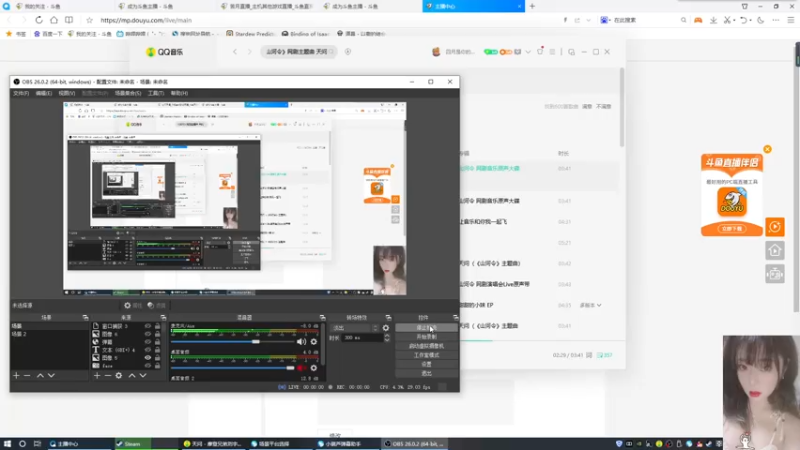800x450 pixels.
Task: Click the Start Recording button in OBS
Action: (427, 337)
